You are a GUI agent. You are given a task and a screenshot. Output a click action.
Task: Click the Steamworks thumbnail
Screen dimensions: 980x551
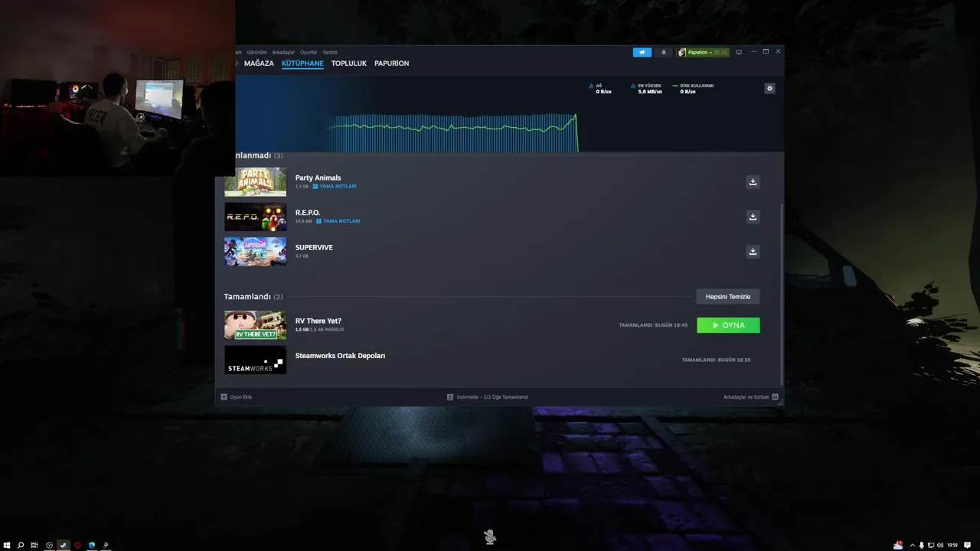click(255, 360)
